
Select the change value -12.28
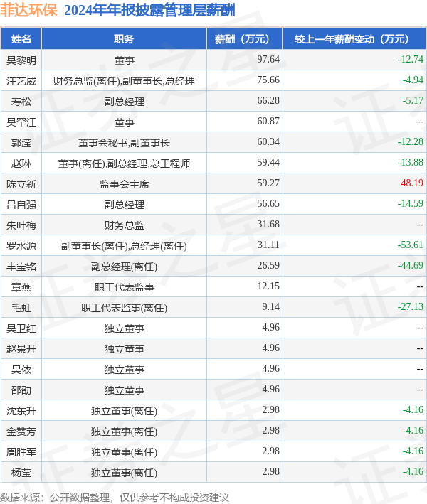(x=410, y=141)
